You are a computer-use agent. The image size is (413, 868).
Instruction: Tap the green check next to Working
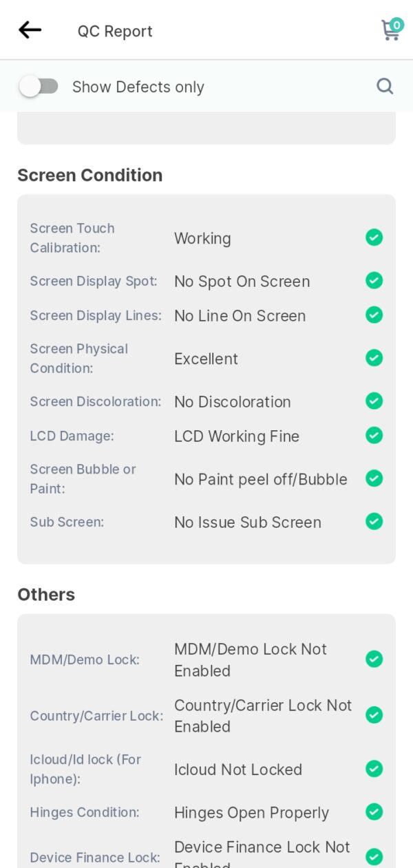pos(374,237)
